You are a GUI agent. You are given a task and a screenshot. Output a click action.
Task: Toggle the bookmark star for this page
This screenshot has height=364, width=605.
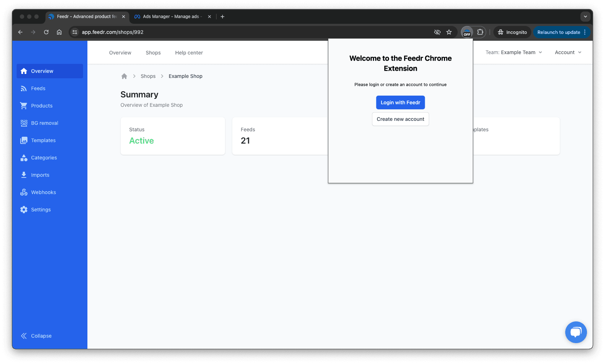449,32
